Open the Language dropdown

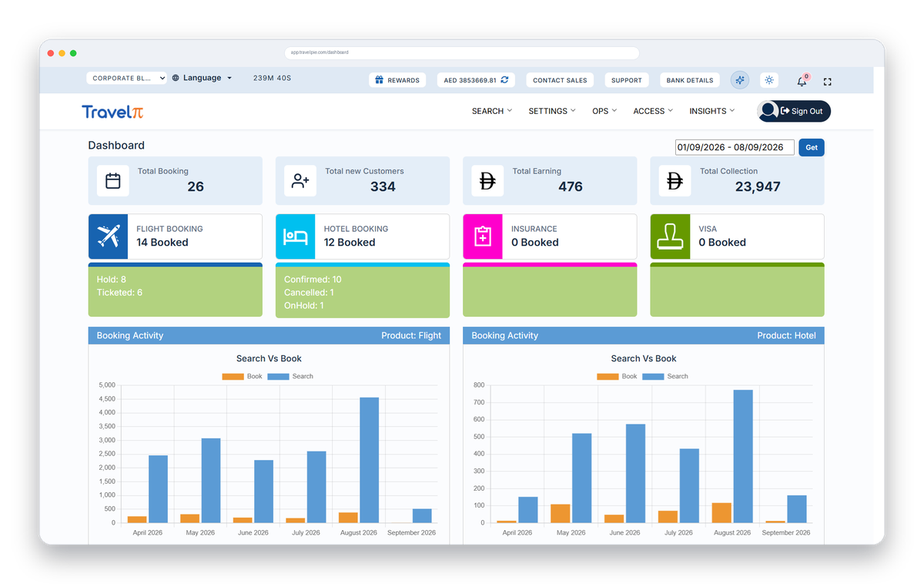pyautogui.click(x=203, y=78)
